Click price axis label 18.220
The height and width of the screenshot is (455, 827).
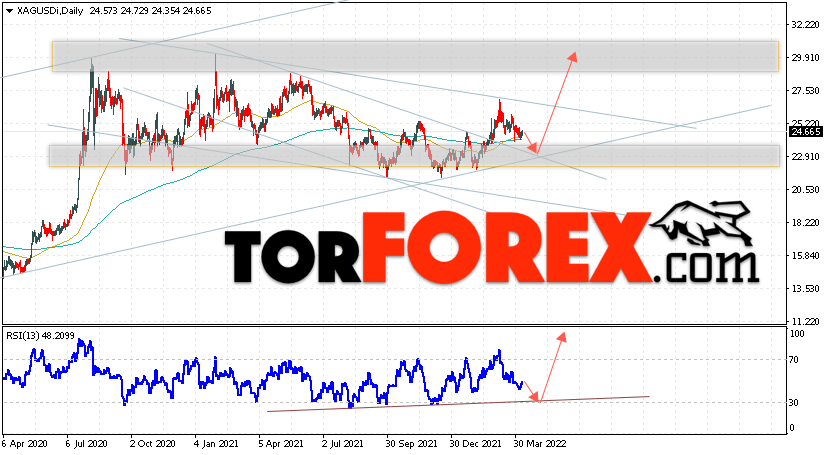coord(806,222)
